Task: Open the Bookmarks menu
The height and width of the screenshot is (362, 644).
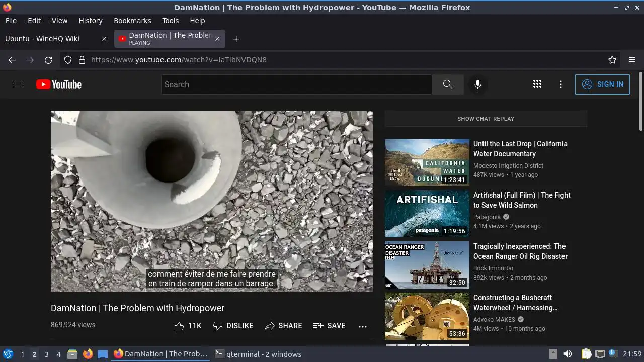Action: click(132, 21)
